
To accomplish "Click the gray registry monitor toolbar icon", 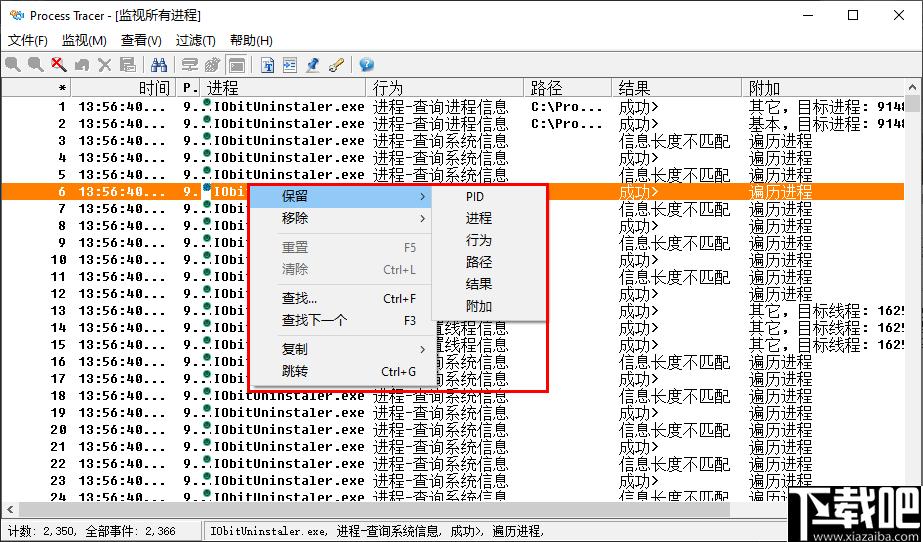I will 213,64.
